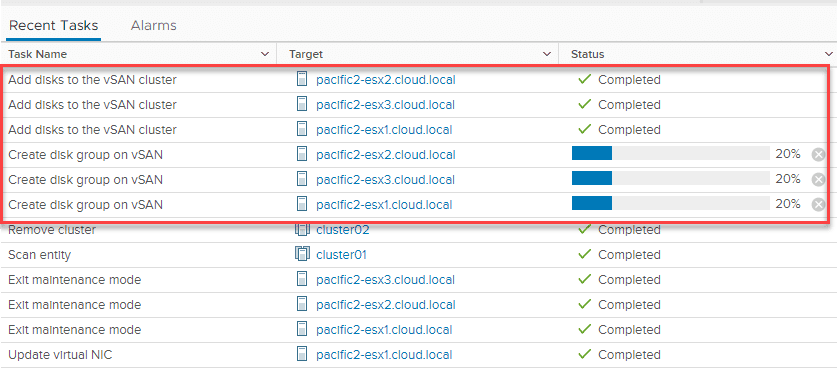
Task: Open pacific2-esx3 link in Add disks row
Action: [385, 105]
